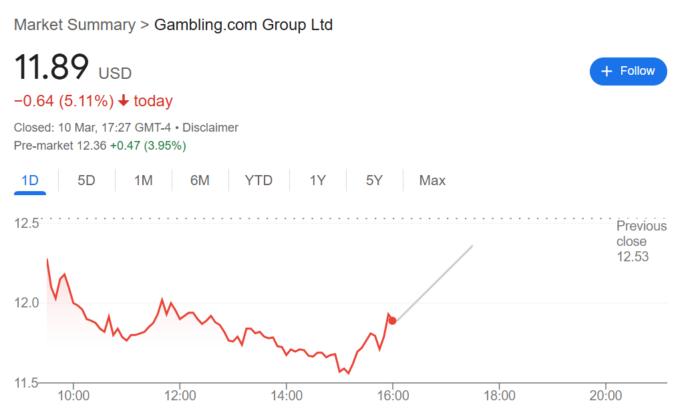Click the Follow button
Screen dimensions: 700x417
coord(628,71)
